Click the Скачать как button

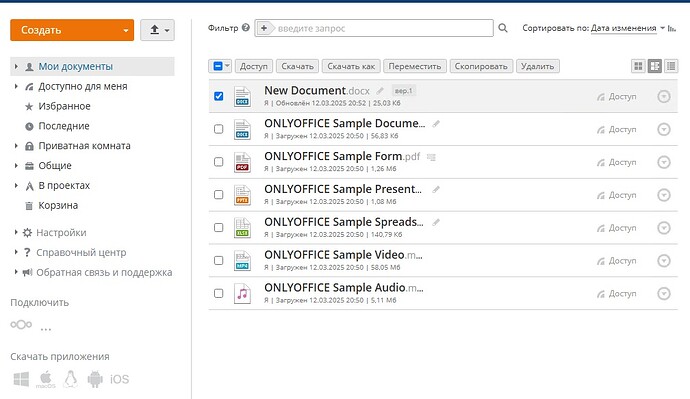pyautogui.click(x=351, y=66)
